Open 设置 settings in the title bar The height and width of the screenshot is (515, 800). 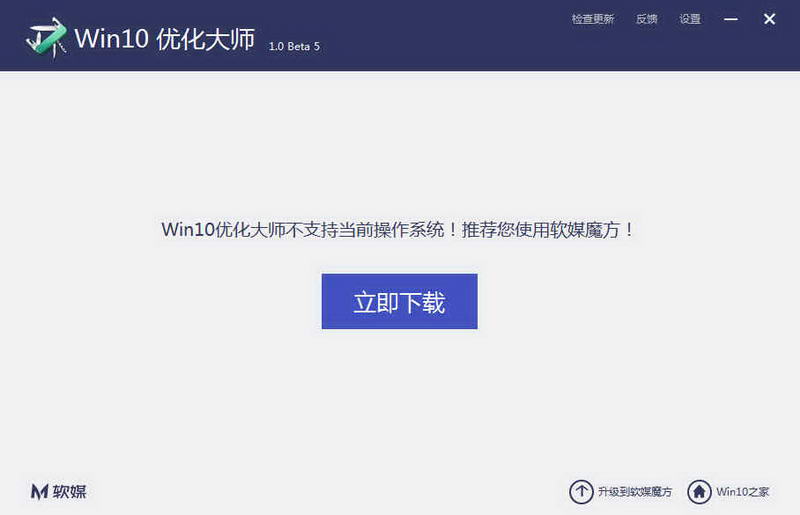point(690,19)
